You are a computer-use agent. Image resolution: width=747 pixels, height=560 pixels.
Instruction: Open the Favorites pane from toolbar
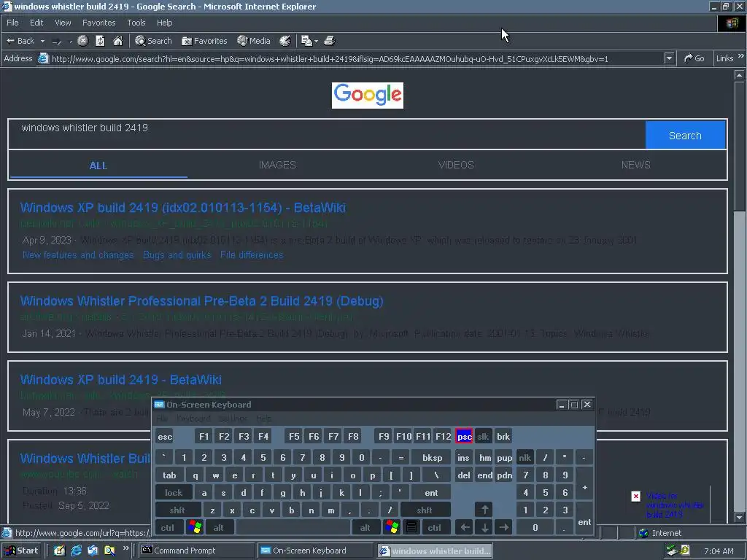[x=204, y=41]
